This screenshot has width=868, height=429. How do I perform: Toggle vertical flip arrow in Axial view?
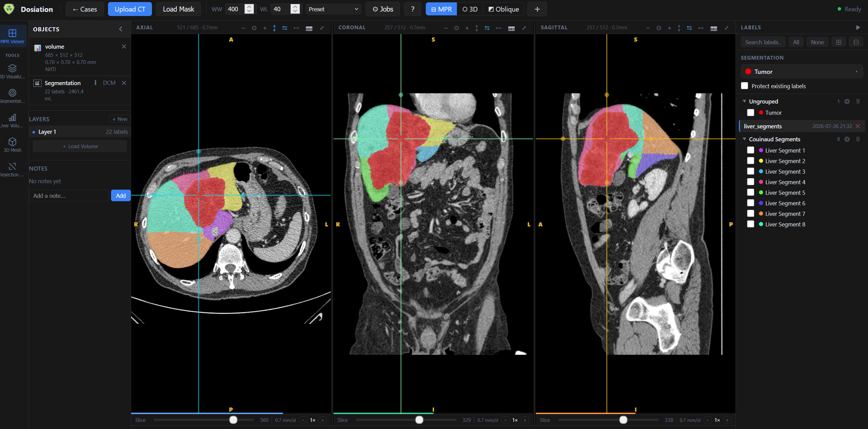pyautogui.click(x=274, y=28)
